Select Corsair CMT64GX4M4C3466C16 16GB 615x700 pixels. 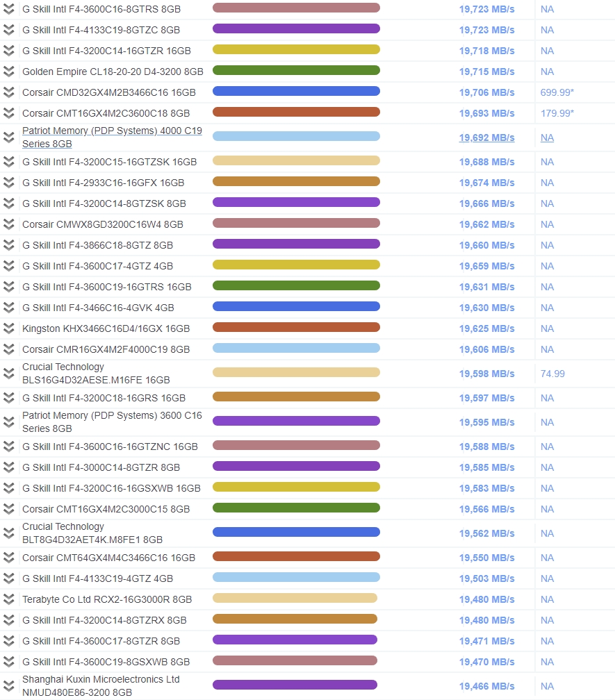pyautogui.click(x=109, y=558)
